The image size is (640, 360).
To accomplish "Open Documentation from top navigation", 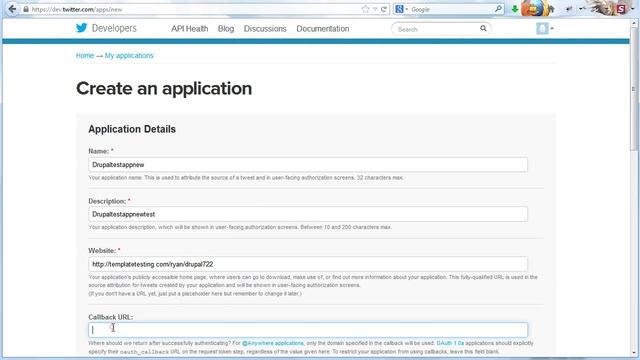I will tap(322, 29).
